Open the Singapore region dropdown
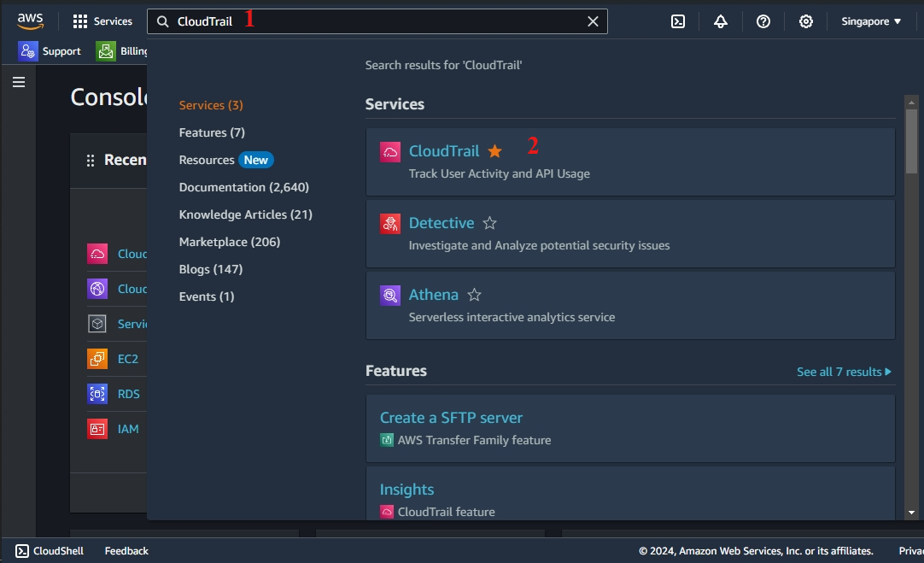Viewport: 924px width, 563px height. 871,22
